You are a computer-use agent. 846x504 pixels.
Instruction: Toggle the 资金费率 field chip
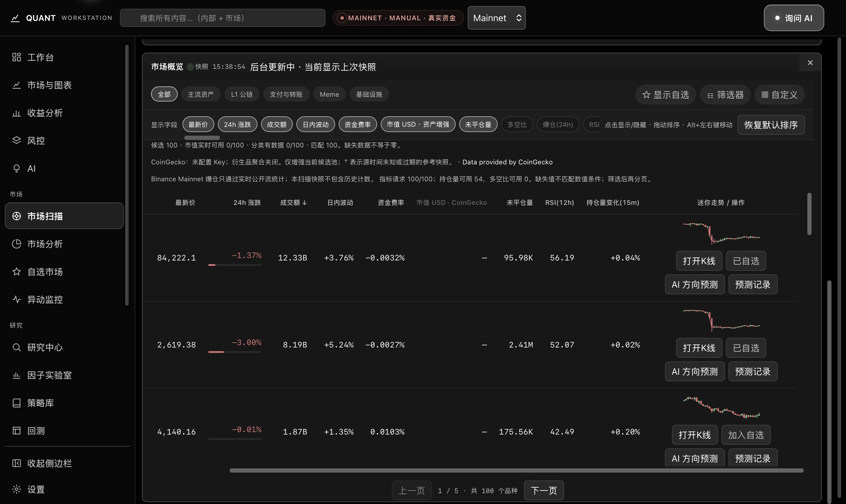tap(357, 124)
